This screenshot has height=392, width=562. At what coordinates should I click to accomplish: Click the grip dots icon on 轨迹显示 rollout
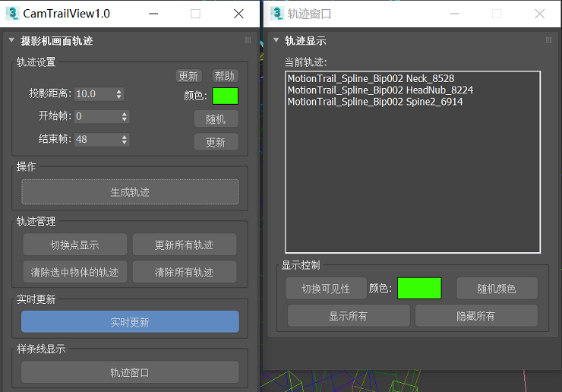coord(549,41)
